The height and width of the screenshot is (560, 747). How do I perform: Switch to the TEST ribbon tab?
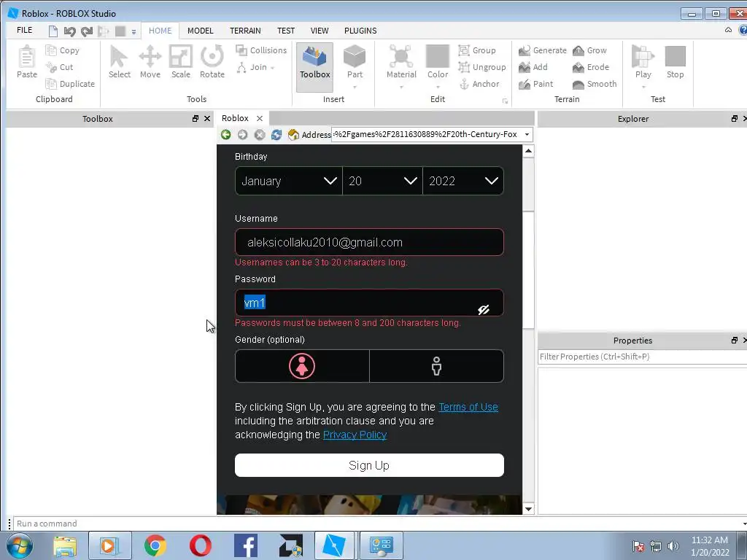pos(286,31)
